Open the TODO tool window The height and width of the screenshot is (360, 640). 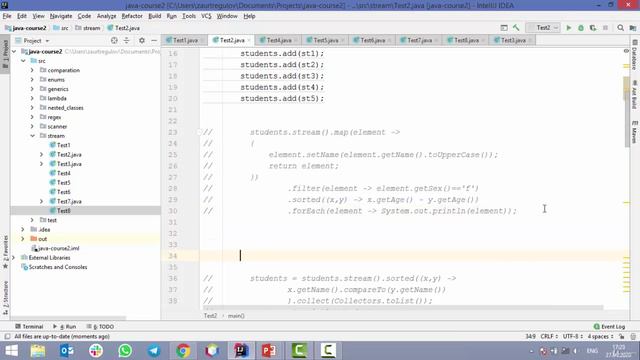click(100, 327)
